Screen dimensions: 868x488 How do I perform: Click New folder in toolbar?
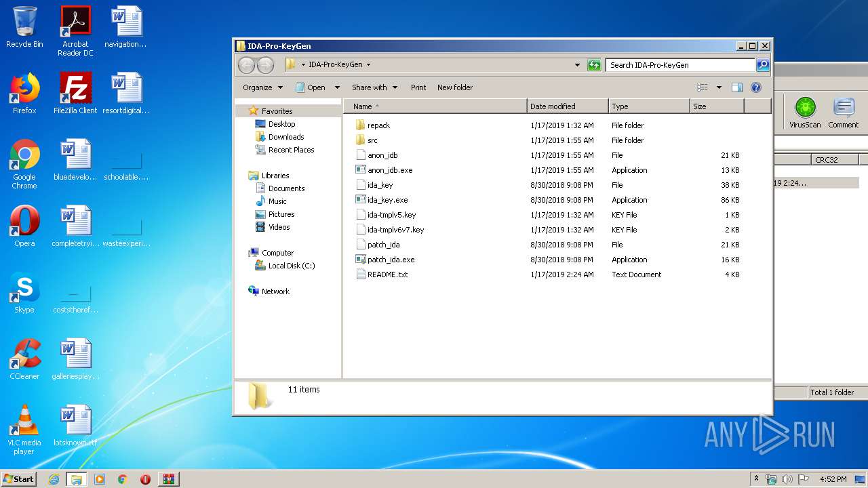(x=455, y=87)
